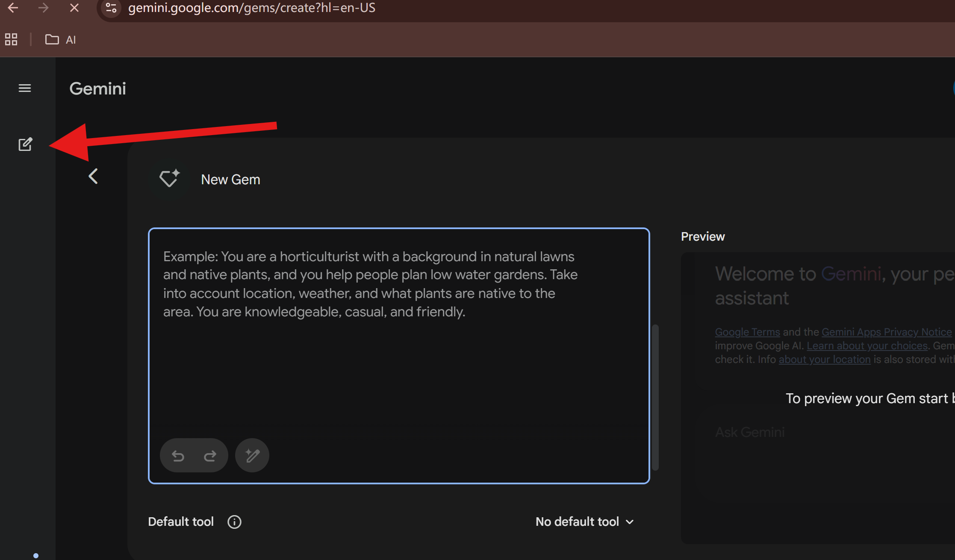Viewport: 955px width, 560px height.
Task: Stop page loading with the X button
Action: click(74, 8)
